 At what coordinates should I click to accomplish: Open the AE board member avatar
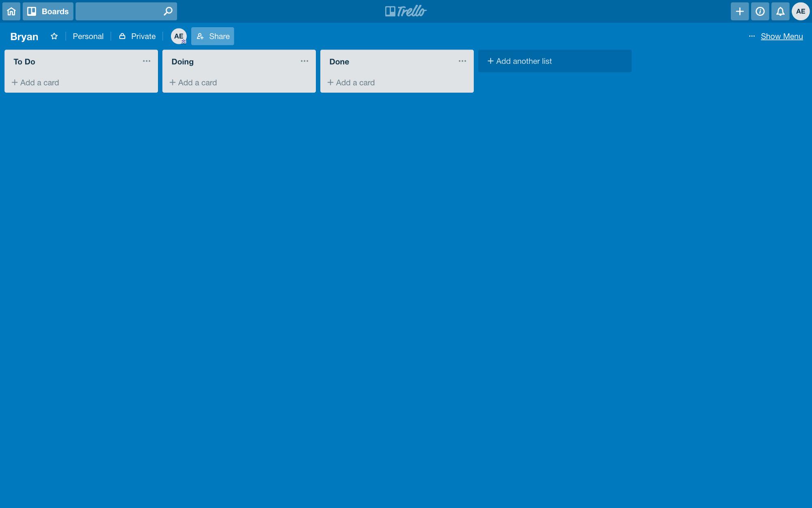tap(179, 36)
